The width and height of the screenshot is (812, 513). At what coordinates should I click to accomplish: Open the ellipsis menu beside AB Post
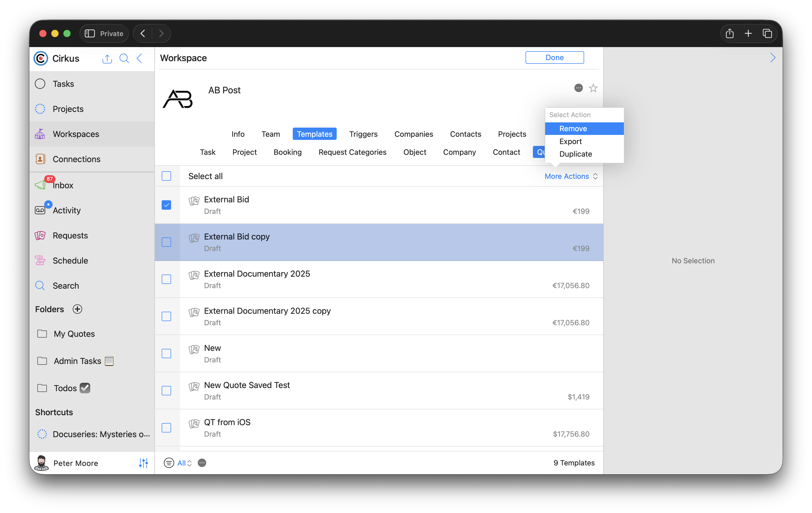tap(578, 88)
